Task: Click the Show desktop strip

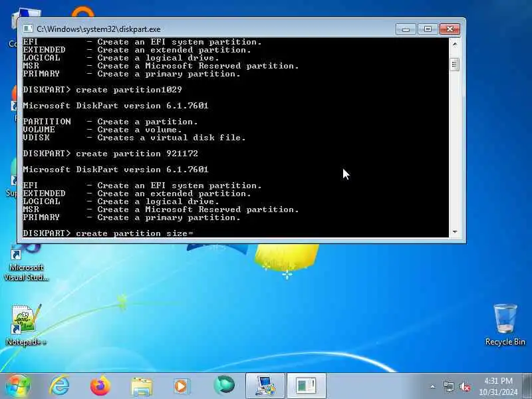Action: [527, 386]
